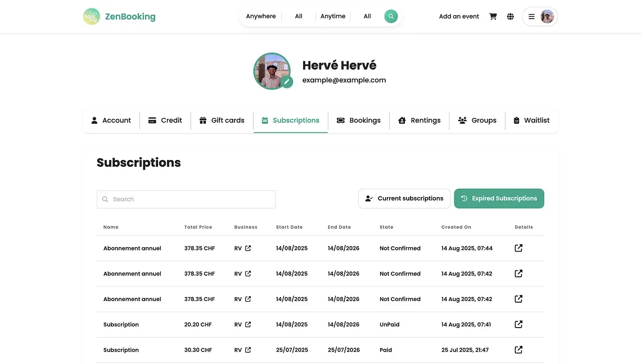Open the language globe selector

510,16
